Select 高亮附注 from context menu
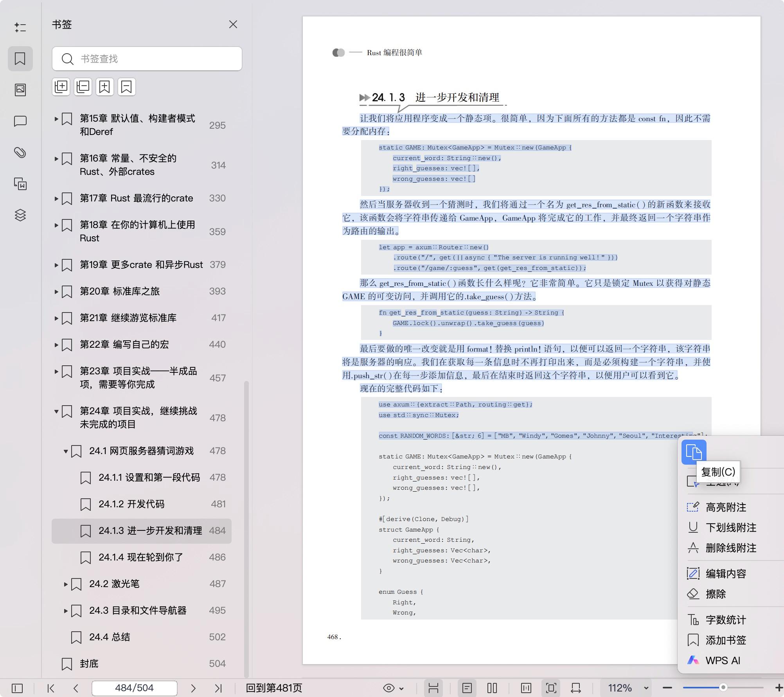Viewport: 784px width, 697px height. coord(726,507)
